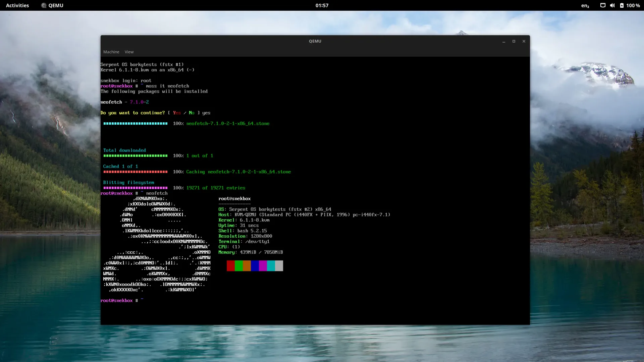Minimize the QEMU window
Screen dimensions: 644x362
tap(503, 41)
